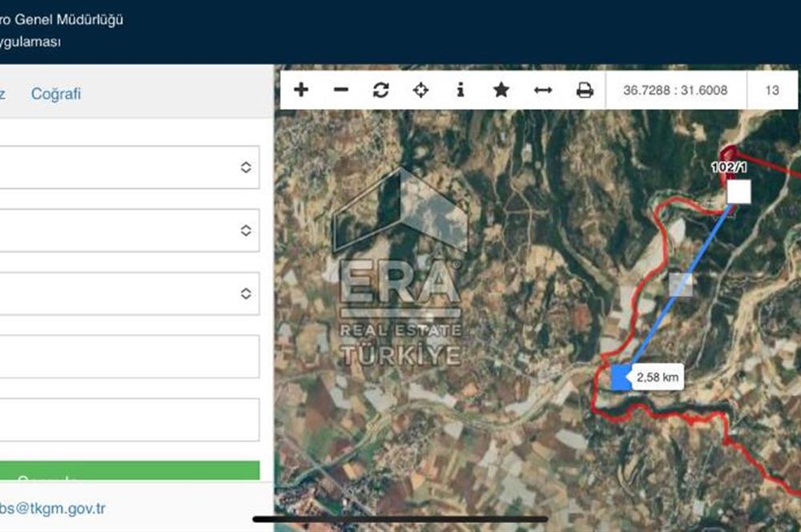Click the zoom level value 13
801x532 pixels.
[x=772, y=91]
